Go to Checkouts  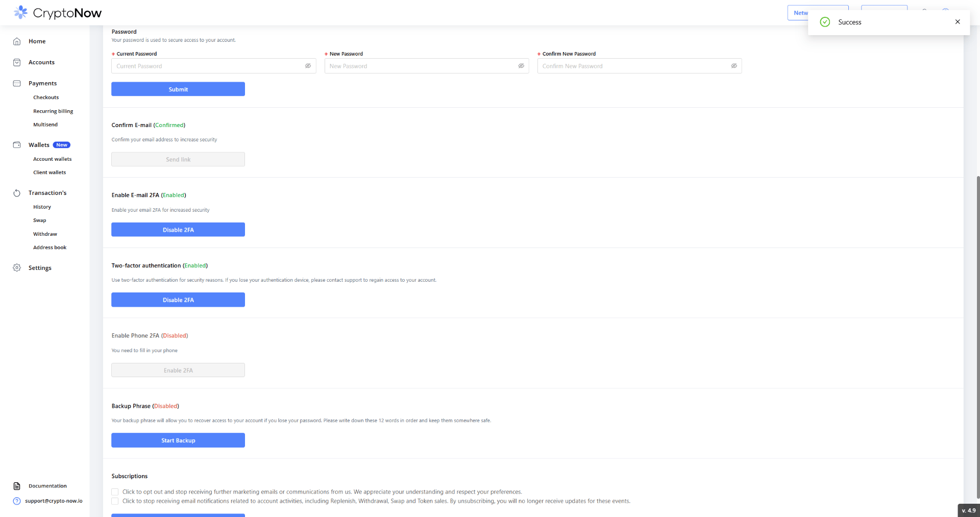pyautogui.click(x=46, y=97)
